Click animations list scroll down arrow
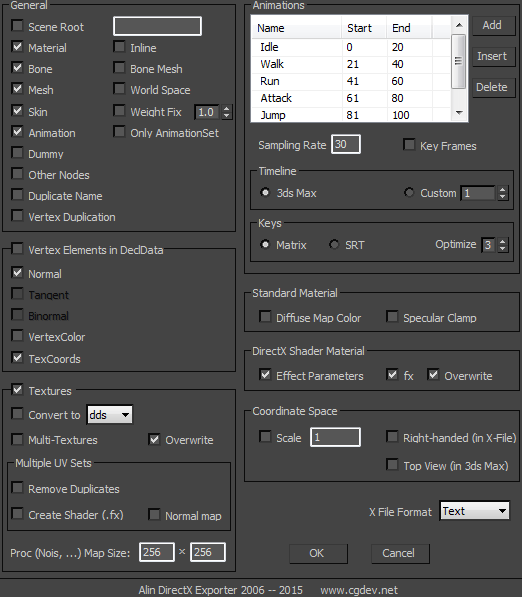This screenshot has width=522, height=597. 459,113
